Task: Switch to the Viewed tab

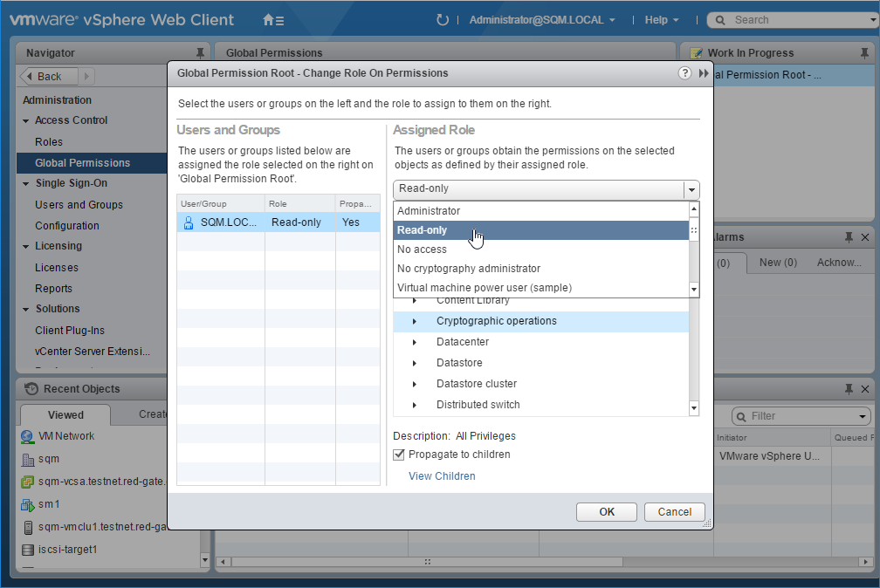Action: point(66,414)
